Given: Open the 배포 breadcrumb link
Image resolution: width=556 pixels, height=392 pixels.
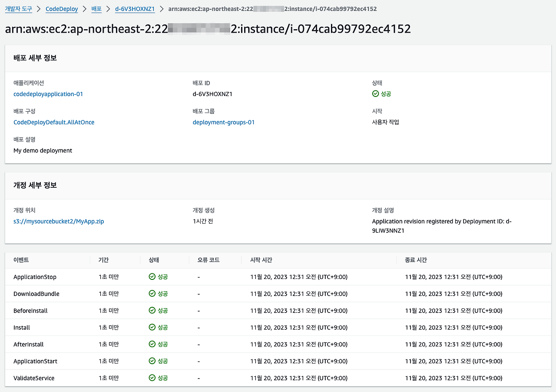Looking at the screenshot, I should click(96, 9).
